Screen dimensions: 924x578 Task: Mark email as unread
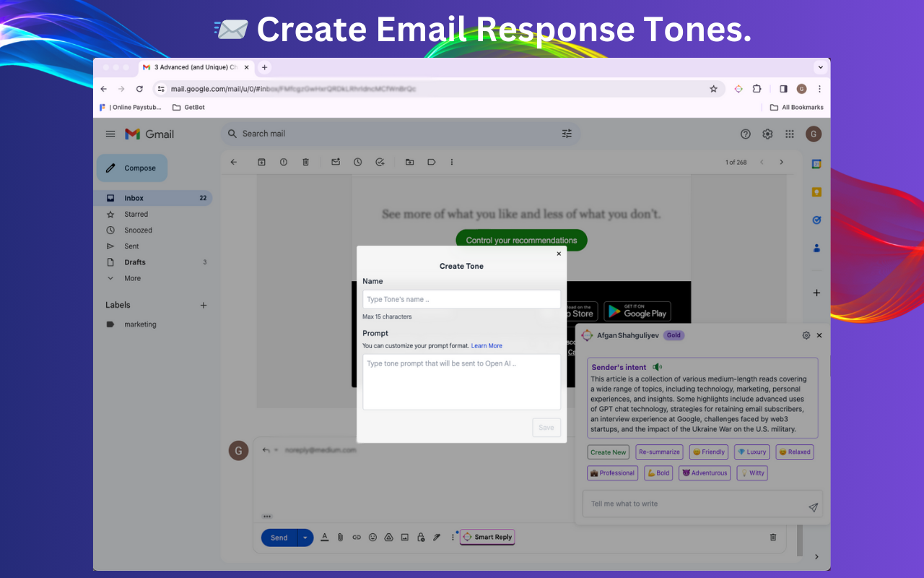[x=336, y=162]
